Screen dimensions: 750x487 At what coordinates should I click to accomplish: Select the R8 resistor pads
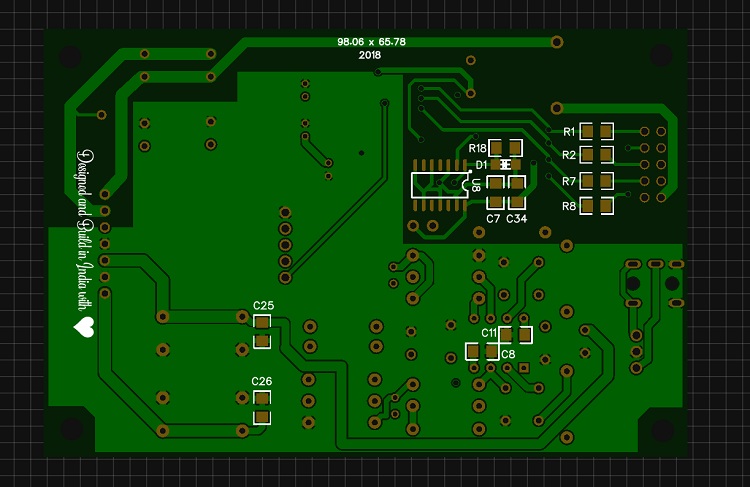pyautogui.click(x=596, y=206)
